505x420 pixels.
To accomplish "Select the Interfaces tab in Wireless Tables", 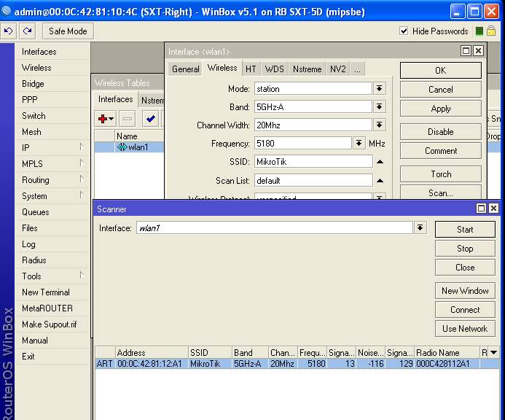I will click(x=115, y=99).
